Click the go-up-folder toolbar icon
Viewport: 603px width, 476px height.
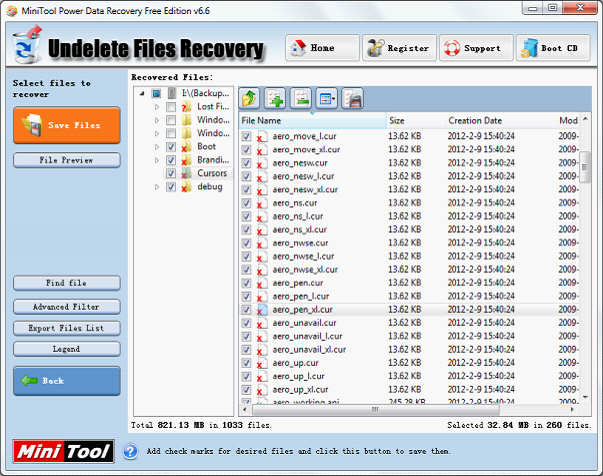(x=249, y=99)
